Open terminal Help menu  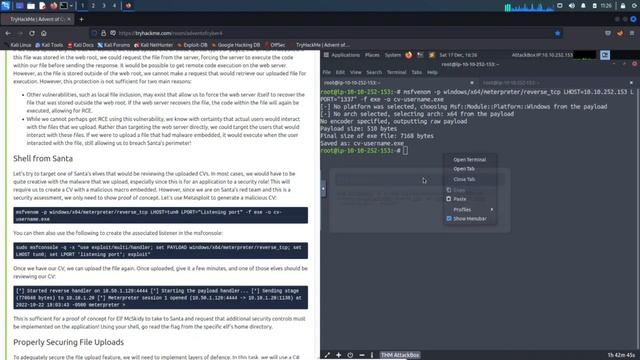pyautogui.click(x=432, y=72)
